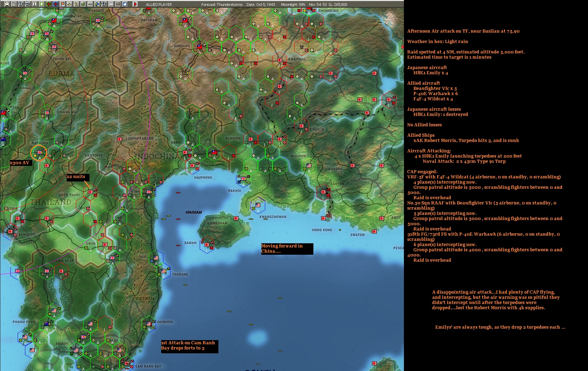Click the 'No Allied losses' report line
Viewport: 588px width, 371px height.
[x=424, y=125]
